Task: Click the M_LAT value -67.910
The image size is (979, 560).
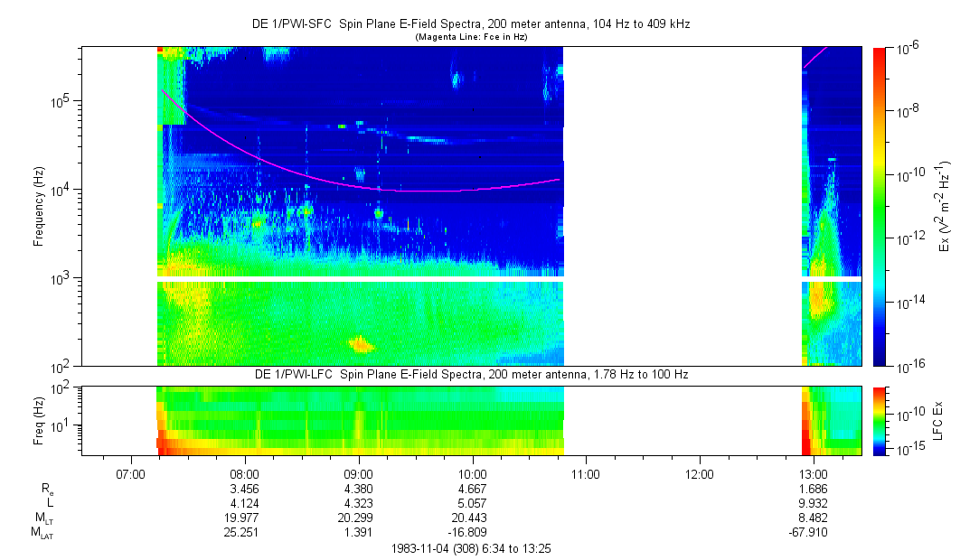Action: coord(808,532)
